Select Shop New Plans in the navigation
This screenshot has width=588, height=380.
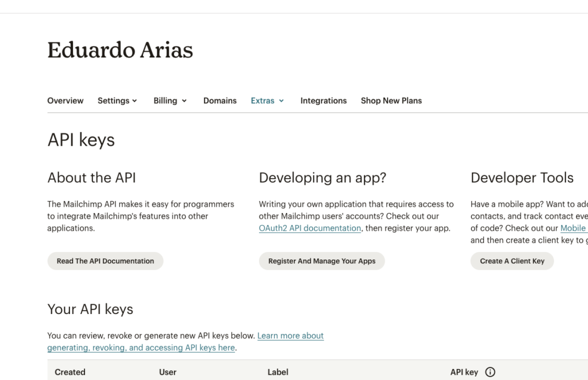click(x=391, y=100)
